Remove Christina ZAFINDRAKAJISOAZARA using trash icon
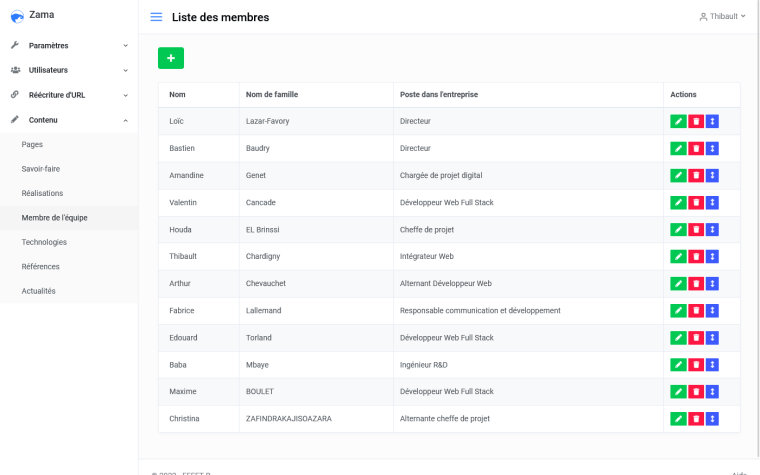Viewport: 760px width, 475px height. click(x=695, y=418)
